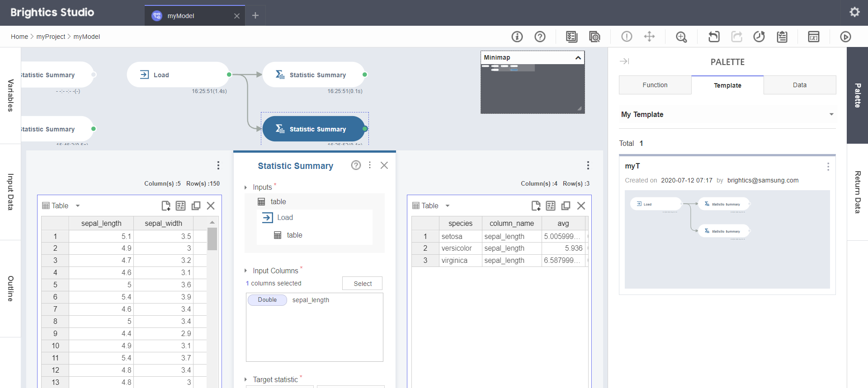Add new page in input table panel
This screenshot has width=868, height=388.
166,206
